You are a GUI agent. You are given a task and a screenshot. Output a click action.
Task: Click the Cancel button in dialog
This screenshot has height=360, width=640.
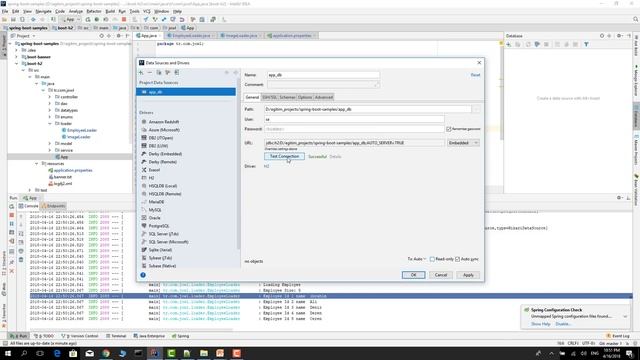click(x=441, y=275)
